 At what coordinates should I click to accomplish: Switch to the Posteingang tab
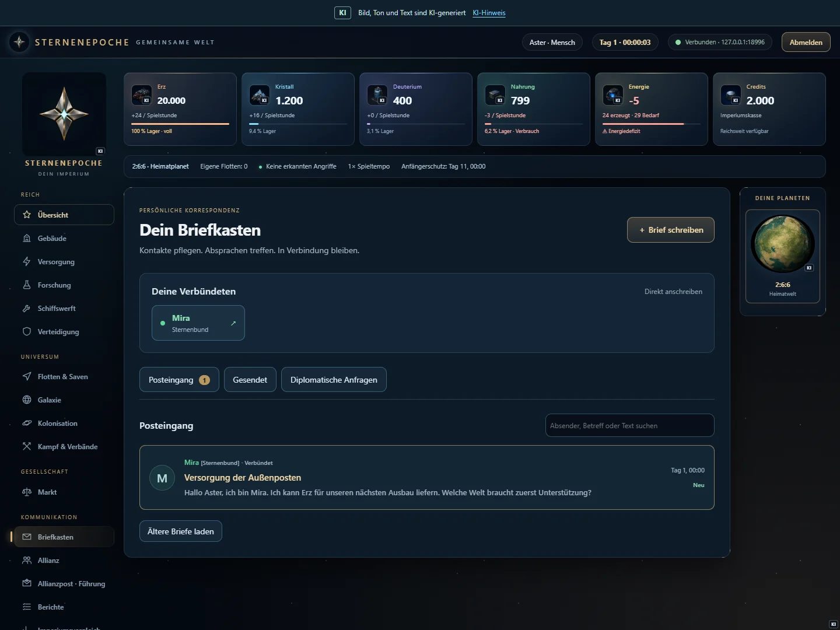[x=179, y=380]
